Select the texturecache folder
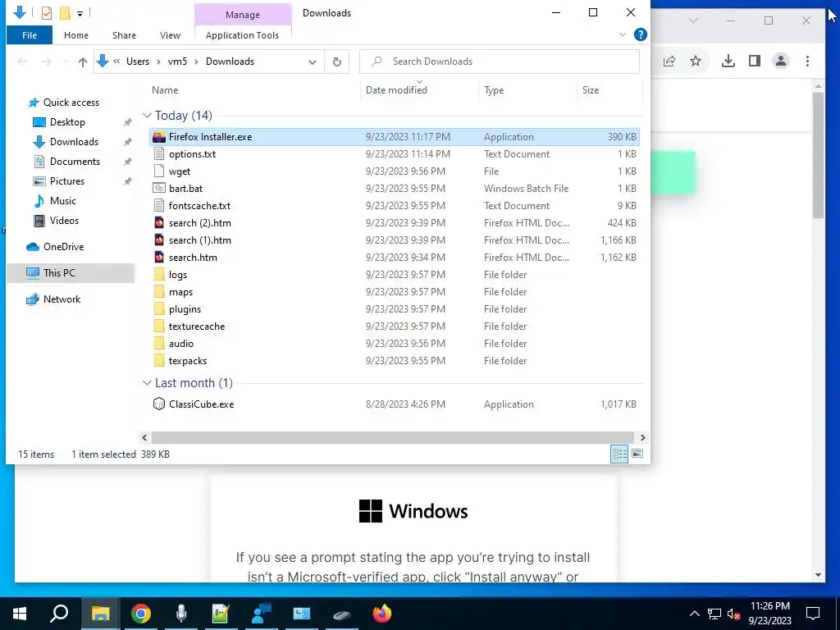 click(197, 326)
